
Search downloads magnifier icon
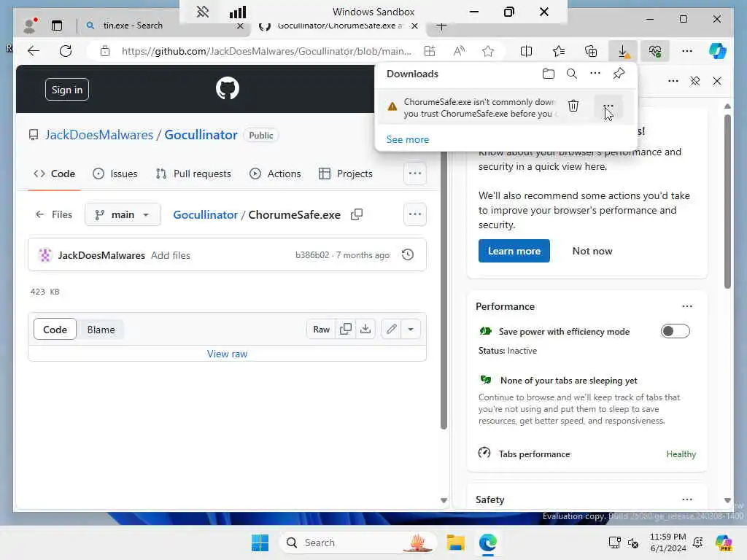click(572, 74)
